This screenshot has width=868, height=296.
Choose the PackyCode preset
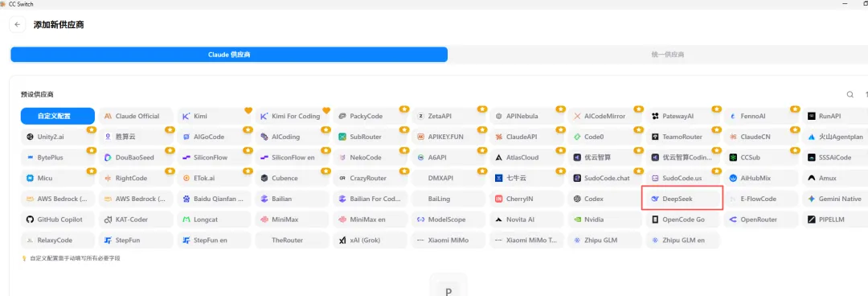coord(371,117)
